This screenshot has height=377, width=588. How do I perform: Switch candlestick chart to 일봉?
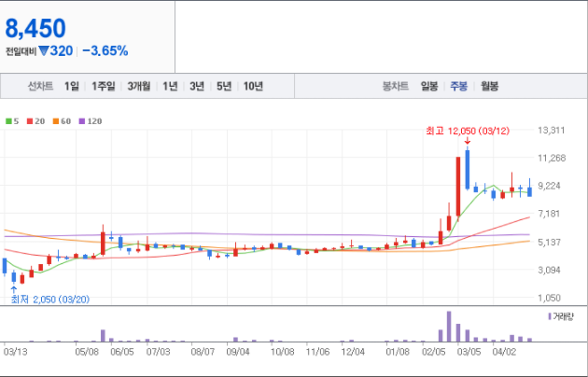click(429, 86)
